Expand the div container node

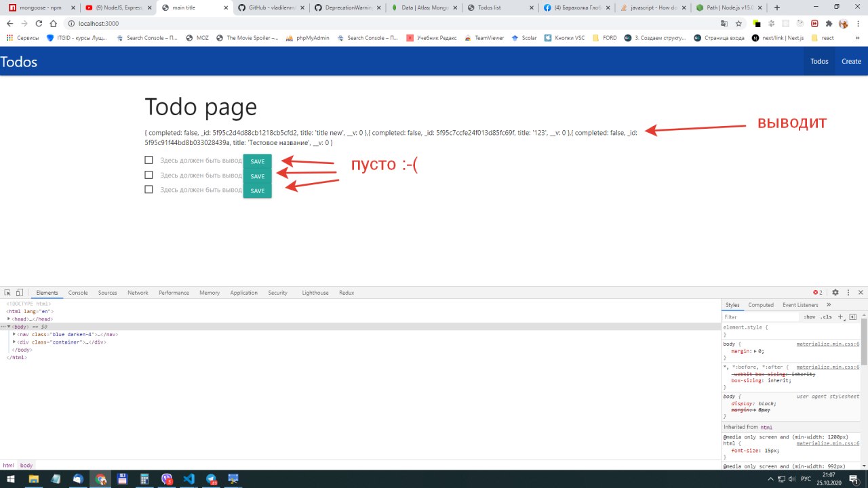click(14, 342)
